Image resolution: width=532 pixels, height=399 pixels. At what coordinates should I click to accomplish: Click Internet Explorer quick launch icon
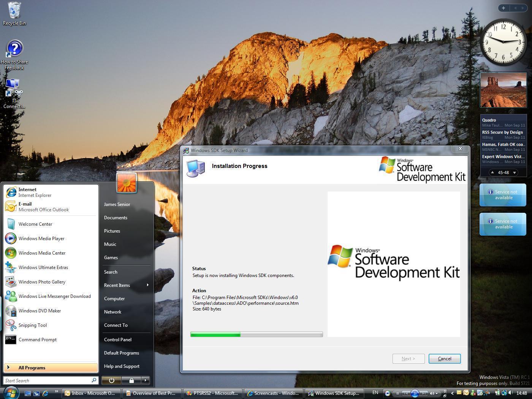pyautogui.click(x=45, y=393)
